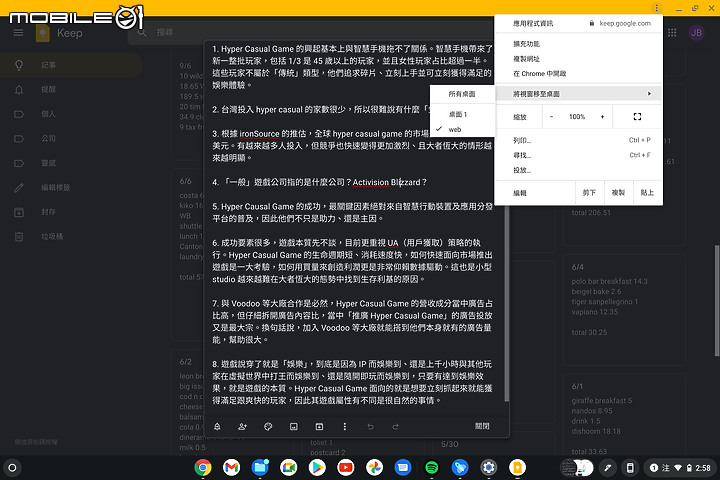Screen dimensions: 720x480
Task: Click the redo arrow in note toolbar
Action: [x=395, y=427]
